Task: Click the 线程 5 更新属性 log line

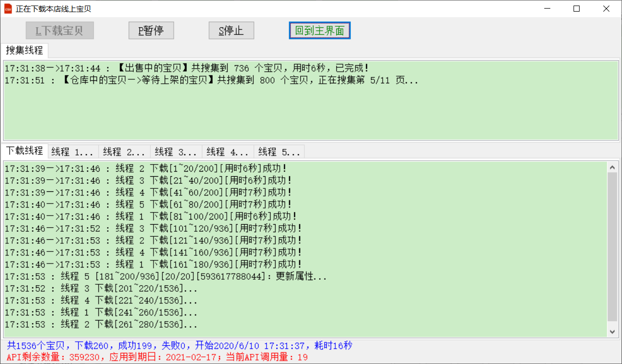Action: (x=166, y=277)
